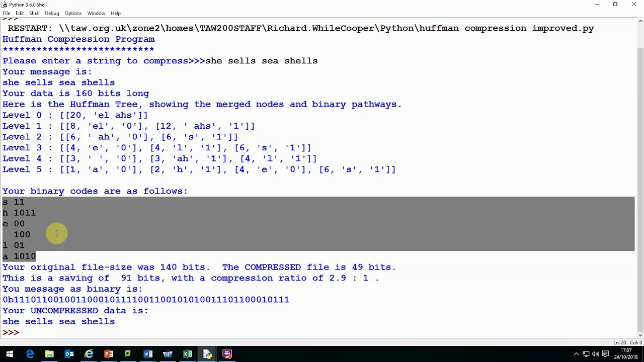Viewport: 644px width, 362px height.
Task: Click the 'Your message is:' line
Action: (47, 71)
